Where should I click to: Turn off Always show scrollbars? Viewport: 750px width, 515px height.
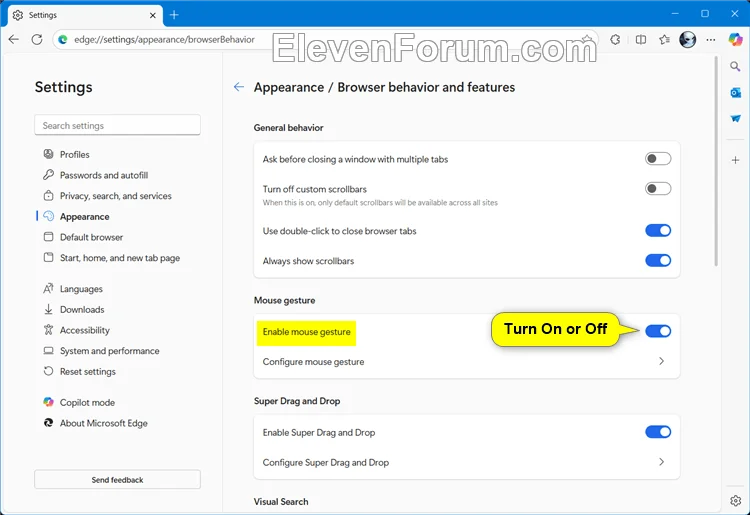pyautogui.click(x=658, y=261)
